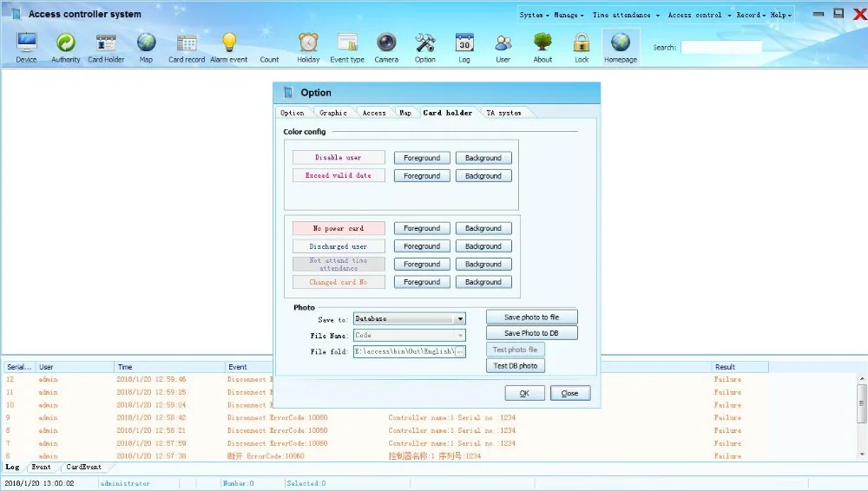868x491 pixels.
Task: Set Foreground for Changed card No
Action: (422, 282)
